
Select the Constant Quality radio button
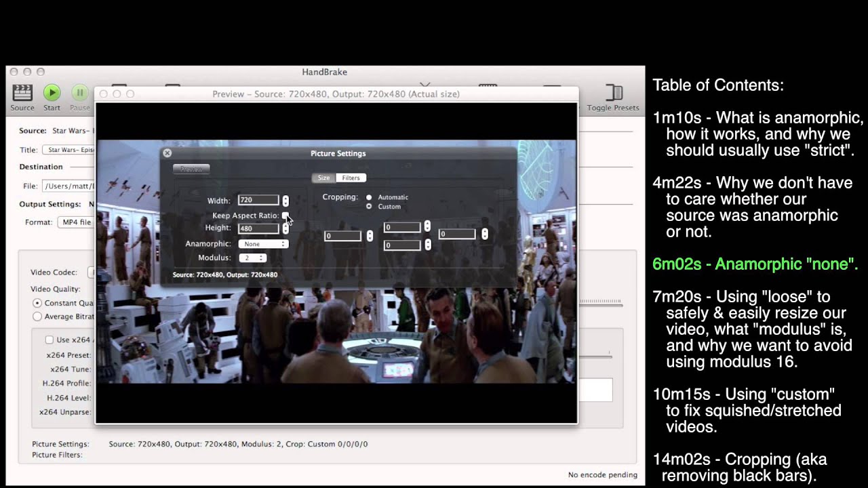(x=37, y=303)
